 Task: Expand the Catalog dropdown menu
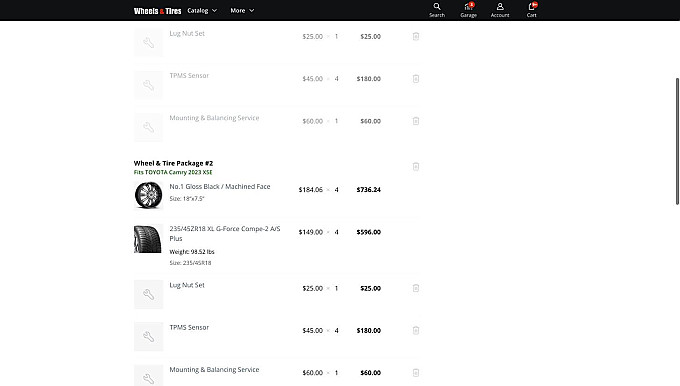click(202, 10)
